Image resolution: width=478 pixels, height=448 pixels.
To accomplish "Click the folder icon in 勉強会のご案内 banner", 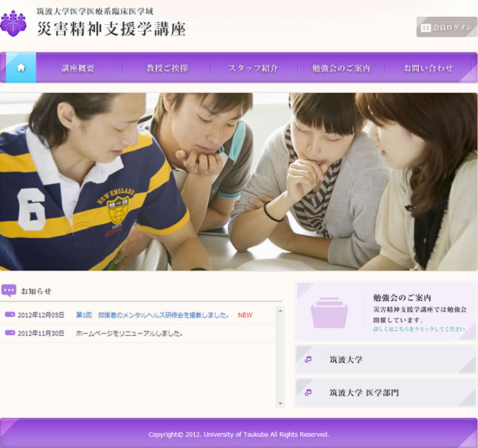I will [329, 313].
